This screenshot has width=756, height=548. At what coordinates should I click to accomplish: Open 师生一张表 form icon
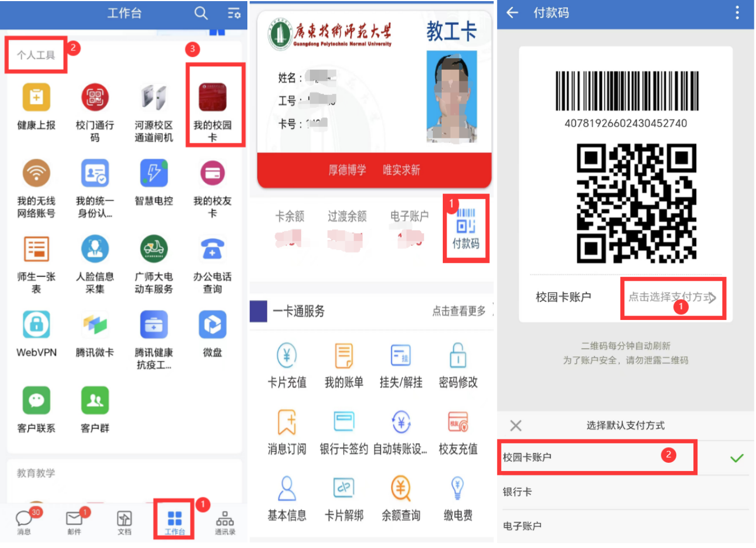pos(37,249)
